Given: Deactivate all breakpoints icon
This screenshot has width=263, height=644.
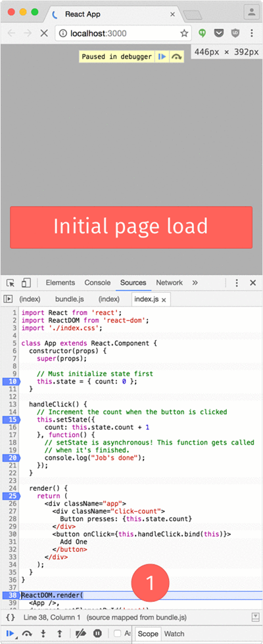Looking at the screenshot, I should pos(82,633).
